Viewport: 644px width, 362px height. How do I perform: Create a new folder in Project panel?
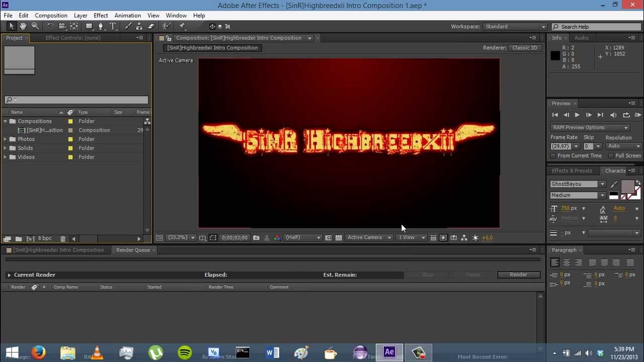(19, 239)
